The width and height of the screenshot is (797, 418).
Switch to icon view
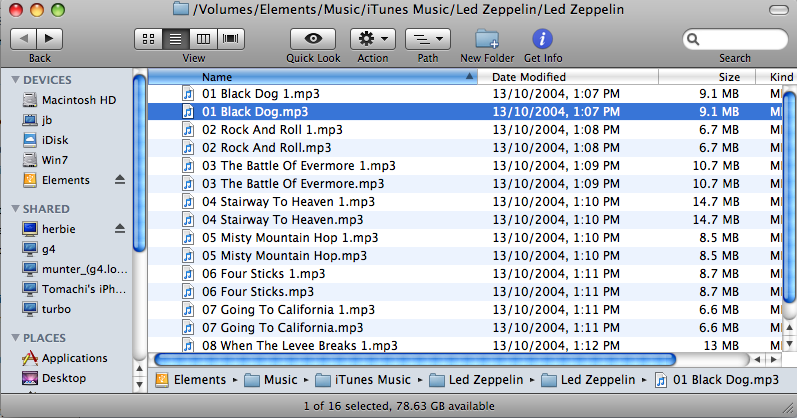[148, 39]
